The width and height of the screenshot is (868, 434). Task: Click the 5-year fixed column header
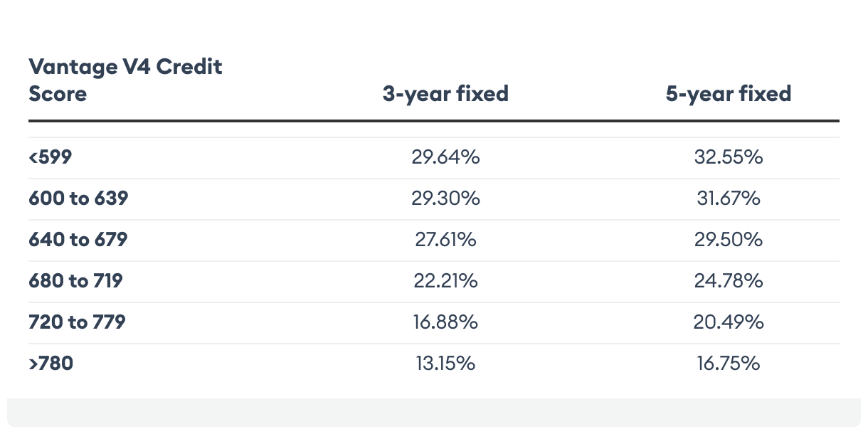tap(729, 93)
